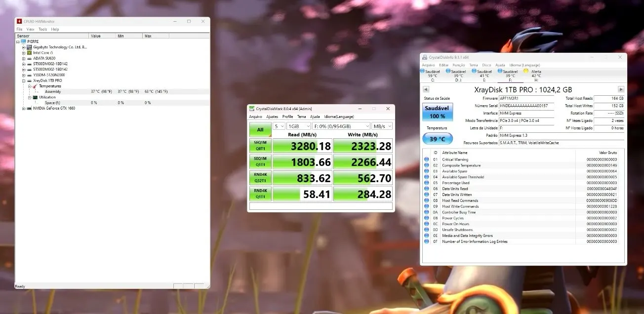This screenshot has width=644, height=314.
Task: Click the Power Cycles status orb
Action: 426,218
